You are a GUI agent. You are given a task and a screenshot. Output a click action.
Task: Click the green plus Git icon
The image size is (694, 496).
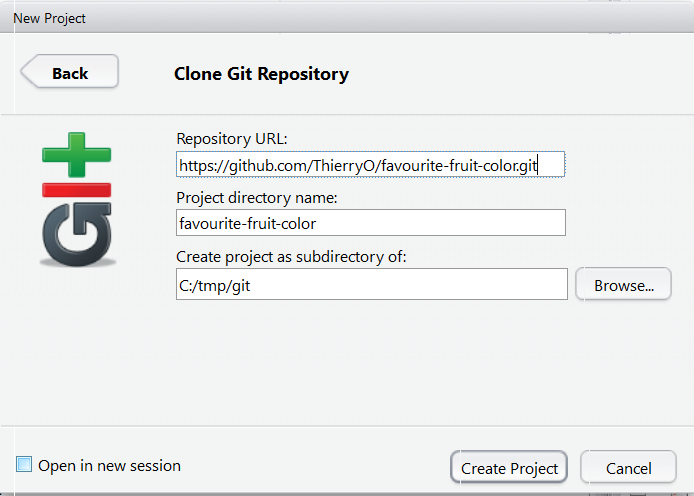(x=77, y=155)
